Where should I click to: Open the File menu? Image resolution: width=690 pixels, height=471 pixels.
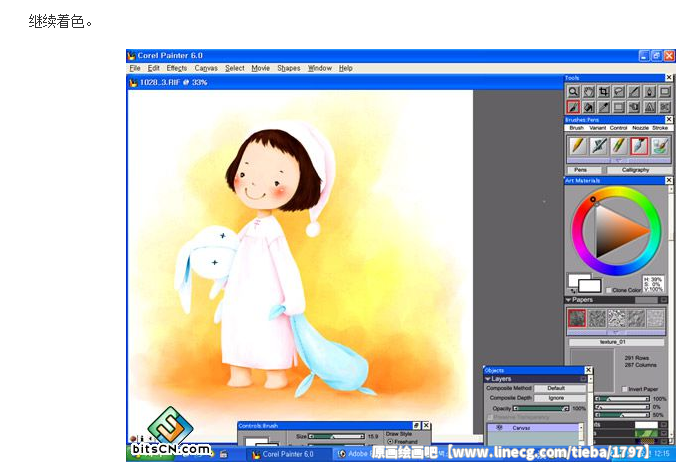[x=135, y=68]
